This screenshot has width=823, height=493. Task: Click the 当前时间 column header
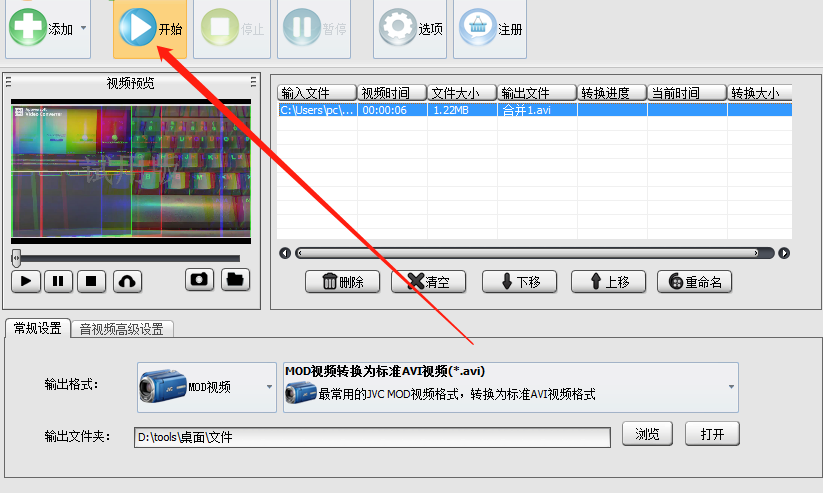coord(687,93)
